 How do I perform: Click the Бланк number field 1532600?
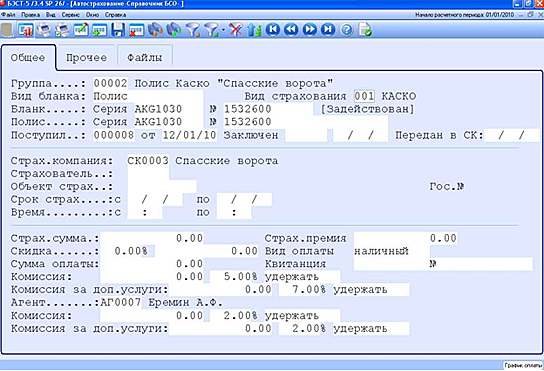[x=268, y=109]
